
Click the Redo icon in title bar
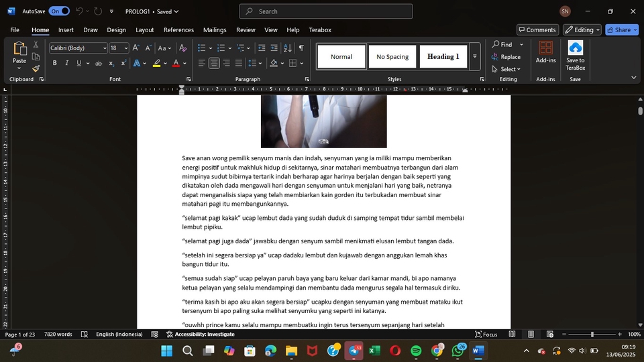pyautogui.click(x=98, y=11)
